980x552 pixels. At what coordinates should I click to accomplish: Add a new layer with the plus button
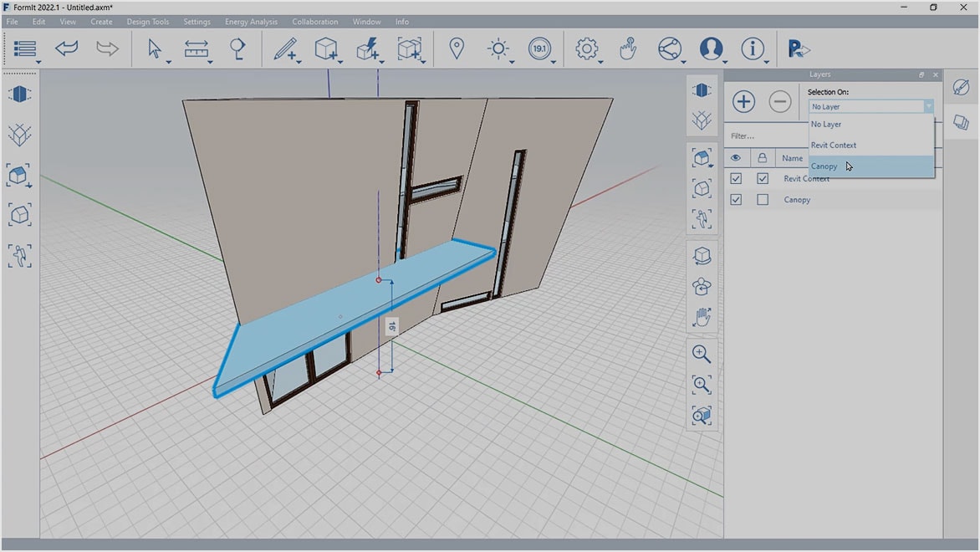click(743, 101)
